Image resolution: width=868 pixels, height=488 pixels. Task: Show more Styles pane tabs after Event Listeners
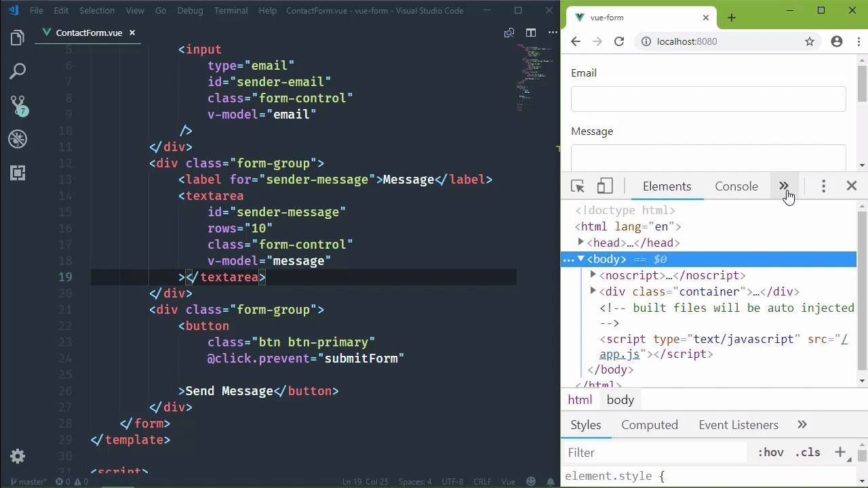coord(802,425)
